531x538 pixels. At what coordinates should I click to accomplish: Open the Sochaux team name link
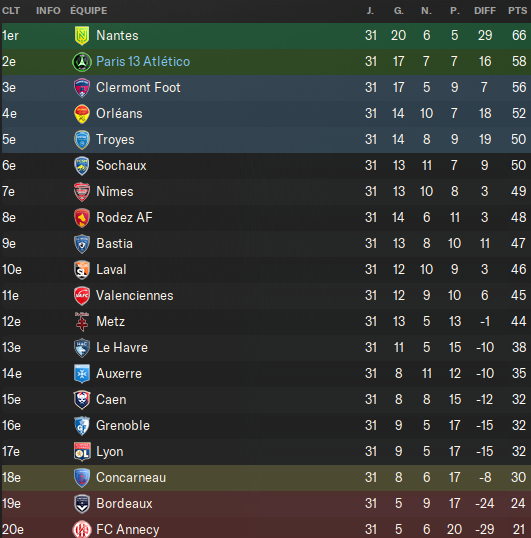pos(121,166)
